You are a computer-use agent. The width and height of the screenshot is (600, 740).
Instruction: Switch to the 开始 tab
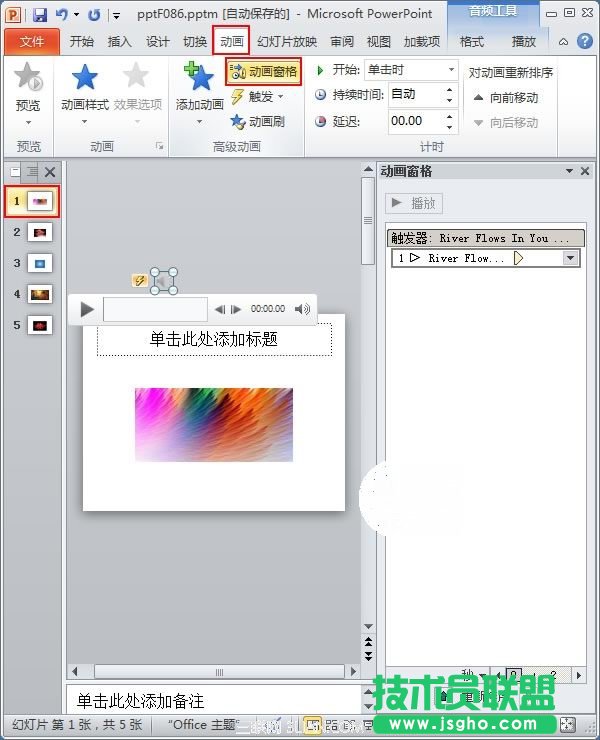(81, 42)
